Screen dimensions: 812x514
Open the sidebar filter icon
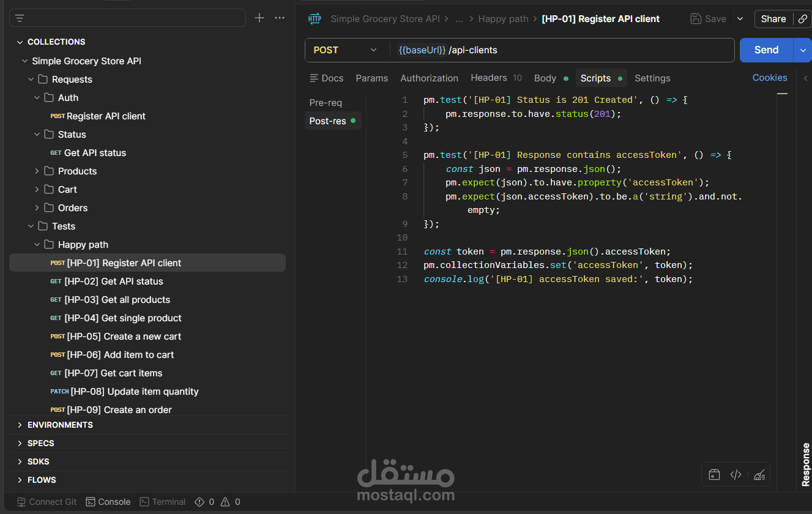[x=20, y=18]
